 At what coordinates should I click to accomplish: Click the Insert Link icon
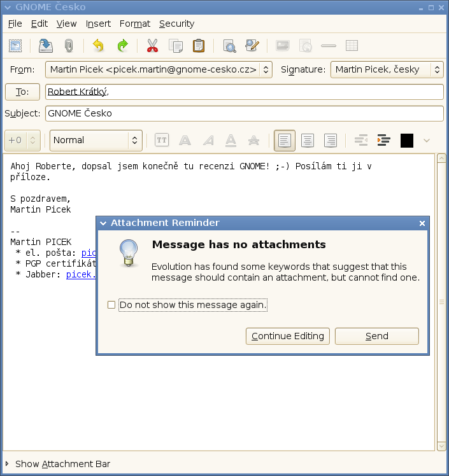pos(306,46)
